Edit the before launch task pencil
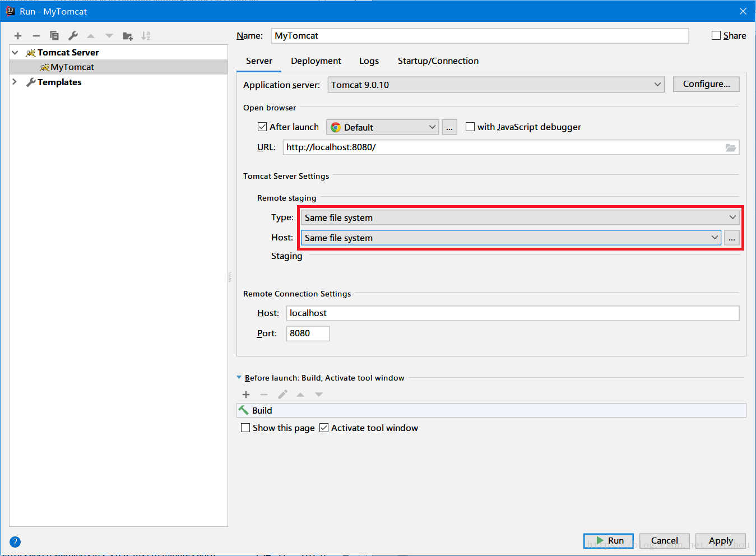The width and height of the screenshot is (756, 556). click(x=282, y=395)
